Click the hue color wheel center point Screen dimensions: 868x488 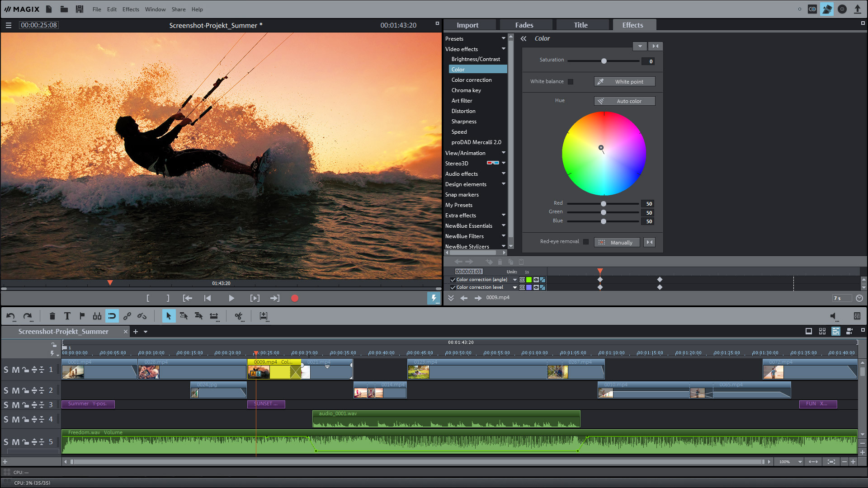[x=601, y=148]
